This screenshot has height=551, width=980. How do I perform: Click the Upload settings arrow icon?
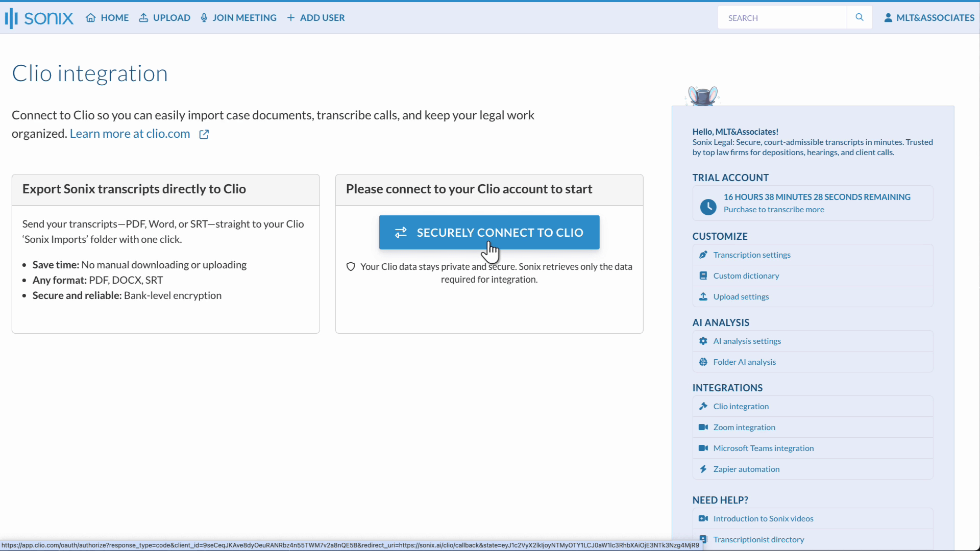(703, 296)
